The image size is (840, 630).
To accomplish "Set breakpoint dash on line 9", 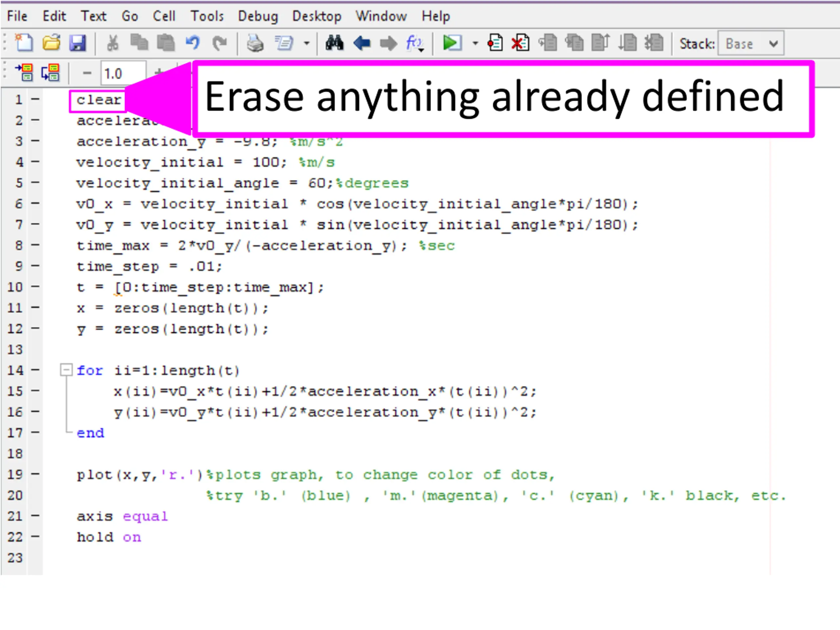I will [35, 266].
